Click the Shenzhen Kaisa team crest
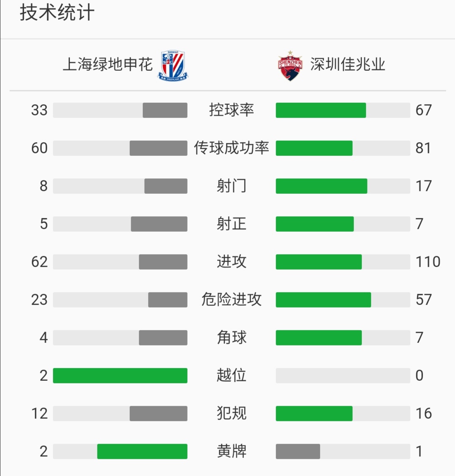Viewport: 455px width, 476px height. 290,66
